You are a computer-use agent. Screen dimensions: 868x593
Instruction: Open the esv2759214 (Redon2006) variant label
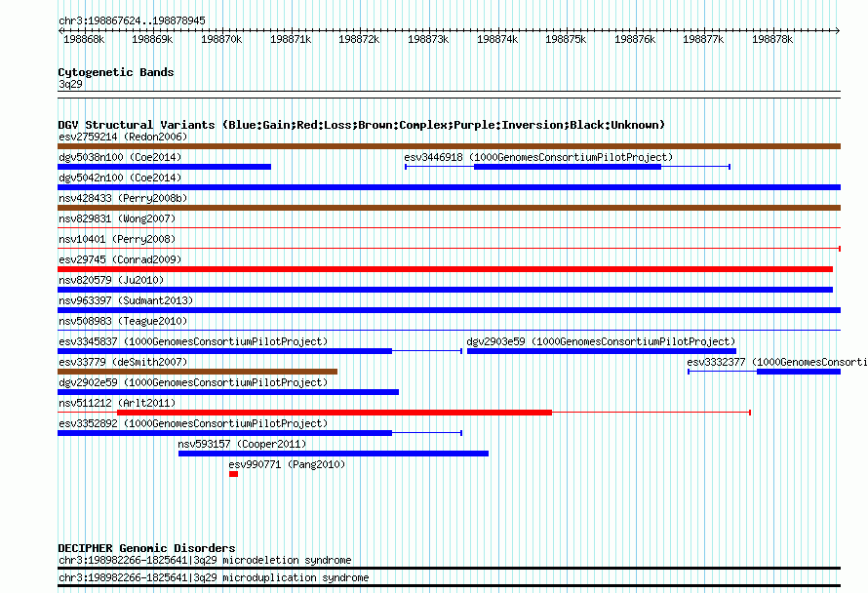coord(123,137)
